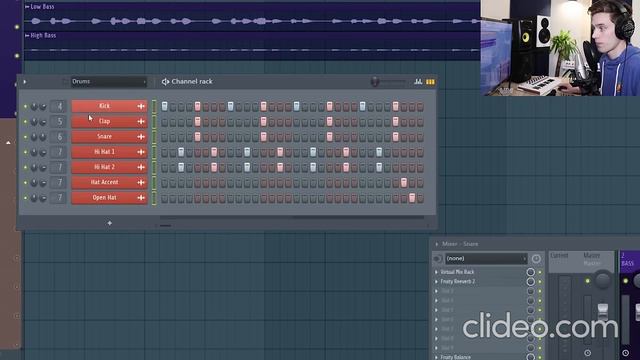Click the Kick mixer track number 4
This screenshot has width=640, height=360.
click(x=58, y=107)
